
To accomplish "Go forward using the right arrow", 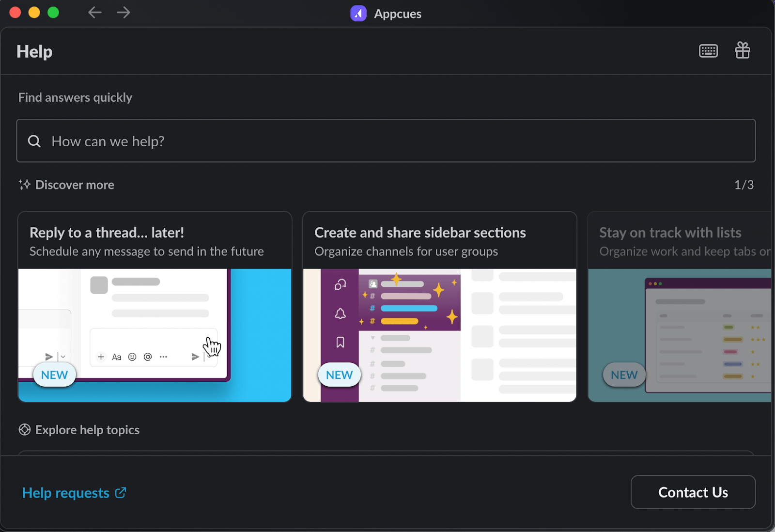I will 124,13.
